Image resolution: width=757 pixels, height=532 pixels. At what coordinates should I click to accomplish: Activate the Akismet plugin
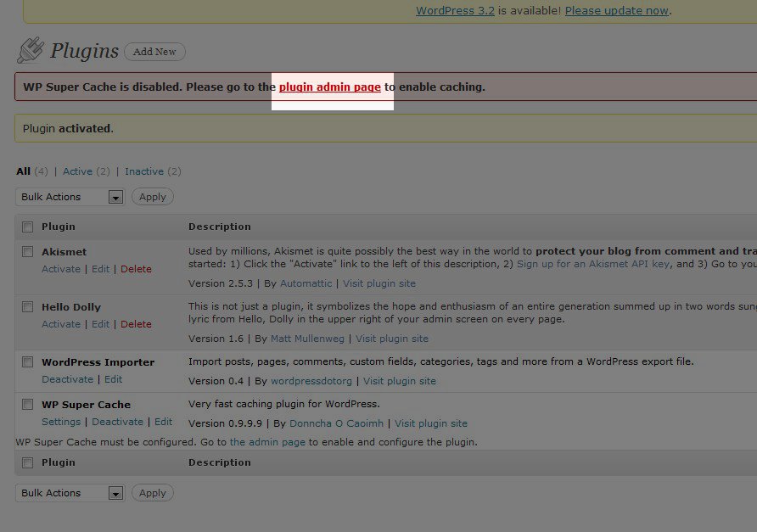(x=61, y=269)
